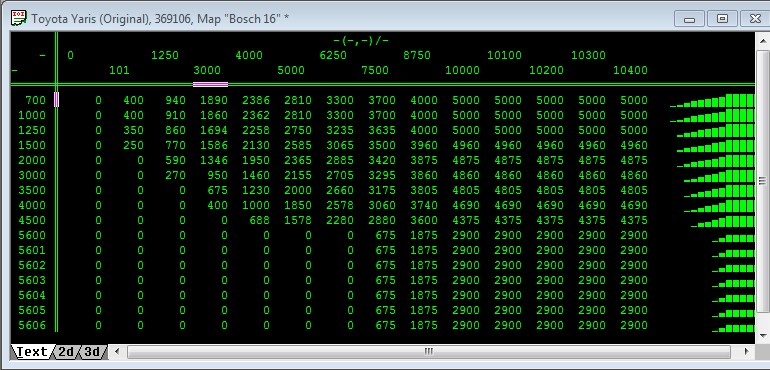Image resolution: width=770 pixels, height=370 pixels.
Task: Select cell value 1230 in row 3500
Action: (x=256, y=190)
